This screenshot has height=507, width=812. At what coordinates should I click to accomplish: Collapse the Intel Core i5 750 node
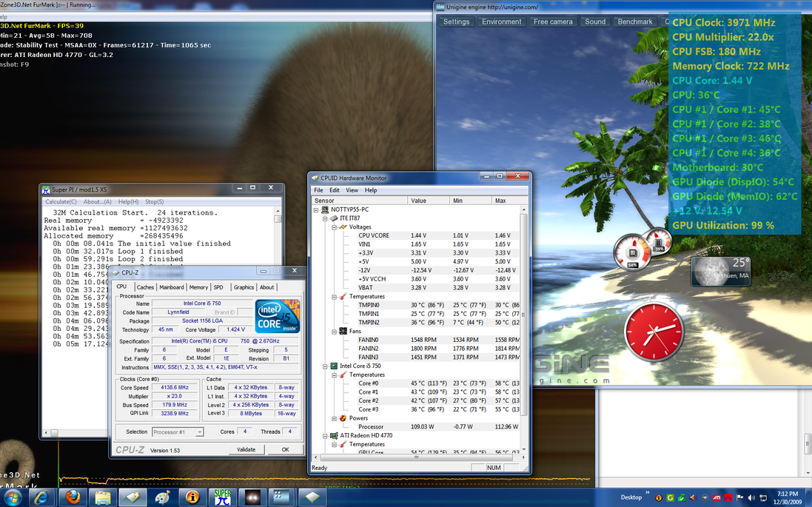[x=325, y=366]
